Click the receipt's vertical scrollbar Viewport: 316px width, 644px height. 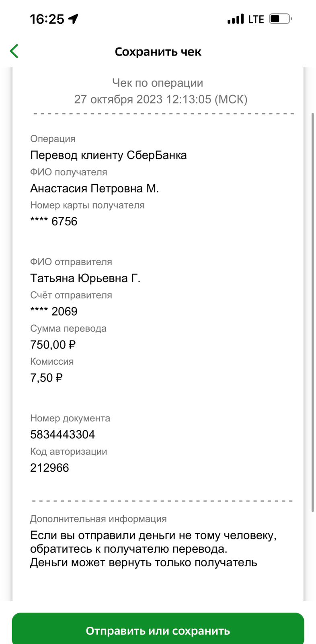(312, 312)
